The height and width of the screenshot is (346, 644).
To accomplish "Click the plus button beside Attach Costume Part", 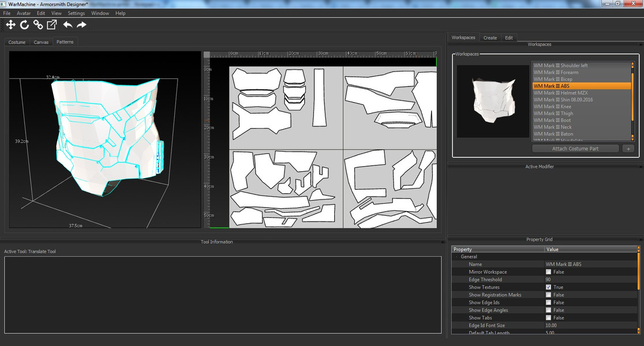I will [628, 148].
